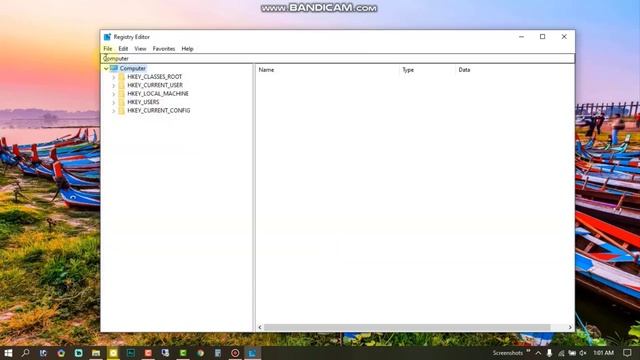Open File Explorer from taskbar
Viewport: 640px width, 360px height.
click(x=96, y=353)
